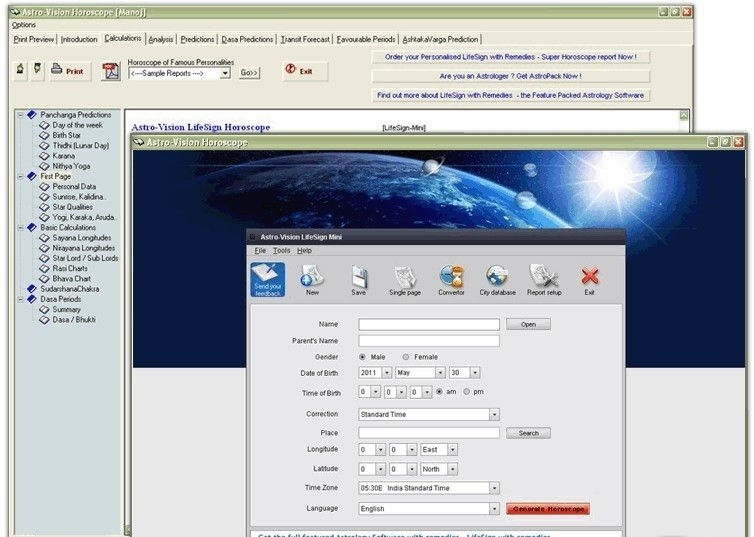The height and width of the screenshot is (537, 754).
Task: Click the diamond icon beside Karana
Action: (x=44, y=156)
